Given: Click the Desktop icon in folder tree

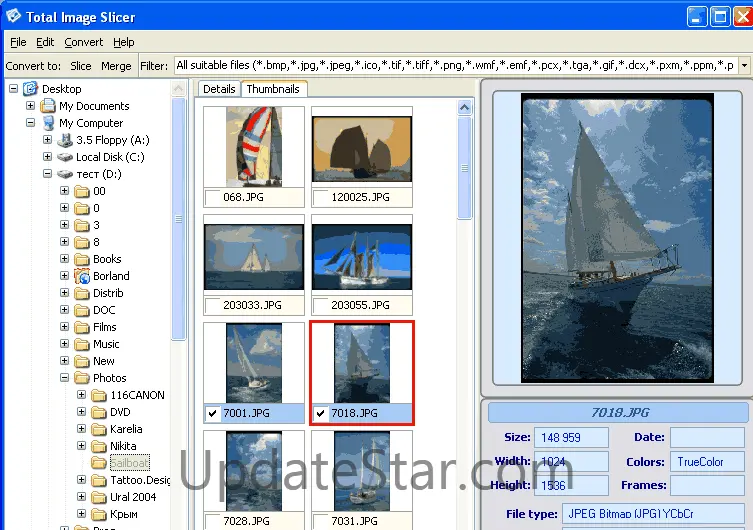Looking at the screenshot, I should point(30,89).
